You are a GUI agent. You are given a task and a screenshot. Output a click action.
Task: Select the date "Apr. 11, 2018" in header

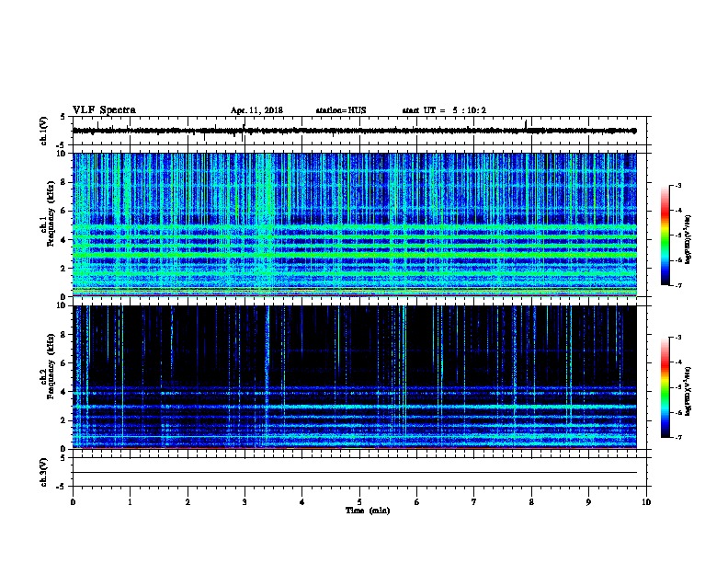(256, 110)
